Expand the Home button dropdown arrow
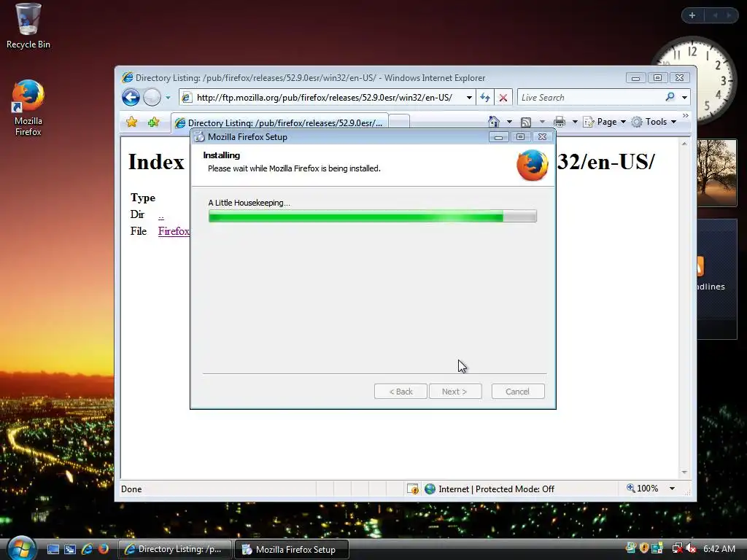Screen dimensions: 747x560 click(x=509, y=122)
